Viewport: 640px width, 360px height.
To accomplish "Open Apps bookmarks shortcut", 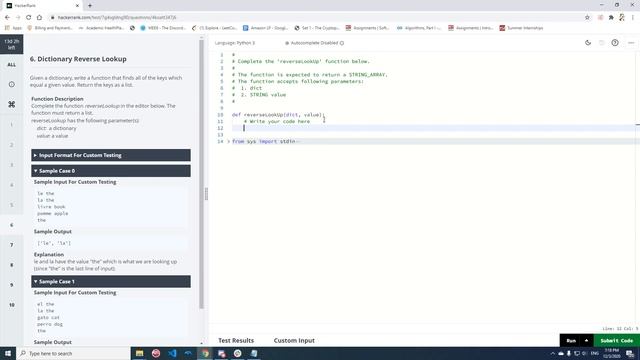I will coord(14,28).
